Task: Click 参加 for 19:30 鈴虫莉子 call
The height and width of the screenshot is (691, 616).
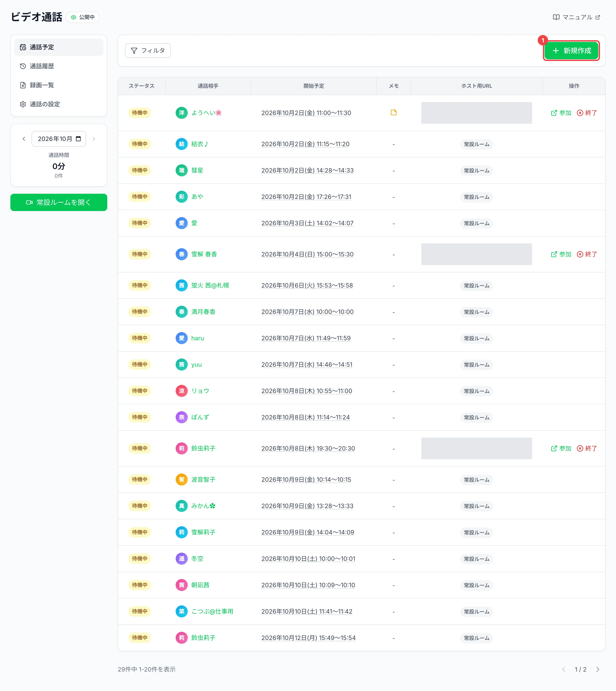Action: click(561, 449)
